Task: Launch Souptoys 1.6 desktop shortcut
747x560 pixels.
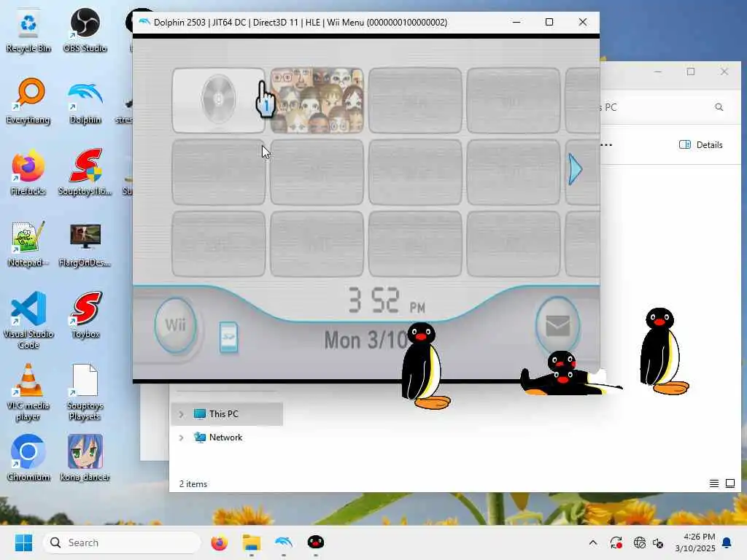Action: coord(85,173)
